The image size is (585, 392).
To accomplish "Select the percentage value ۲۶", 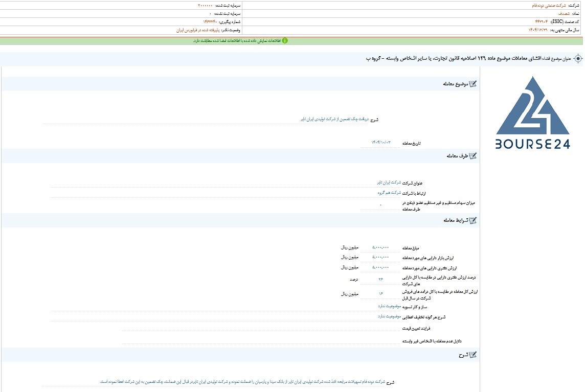I will [x=380, y=280].
